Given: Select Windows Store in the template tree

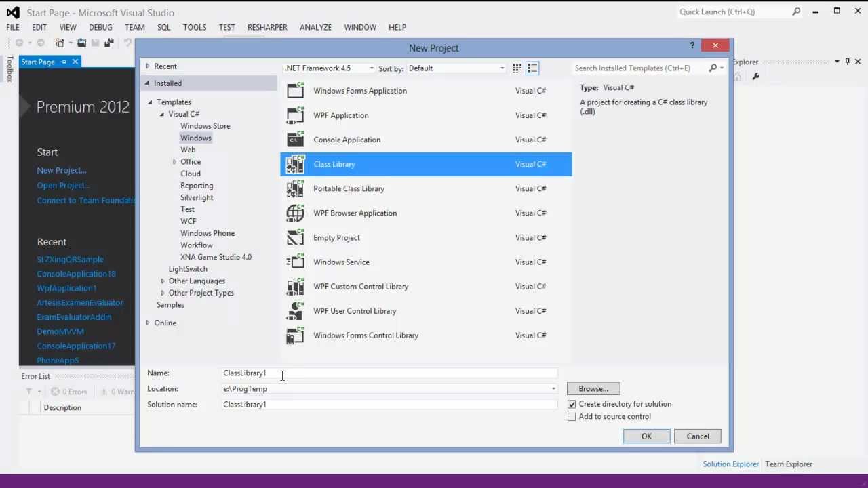Looking at the screenshot, I should (x=205, y=126).
